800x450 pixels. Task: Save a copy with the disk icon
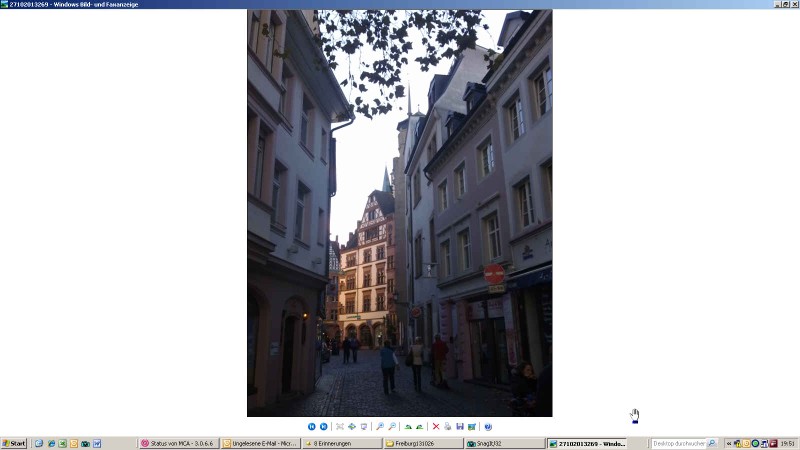pos(460,427)
